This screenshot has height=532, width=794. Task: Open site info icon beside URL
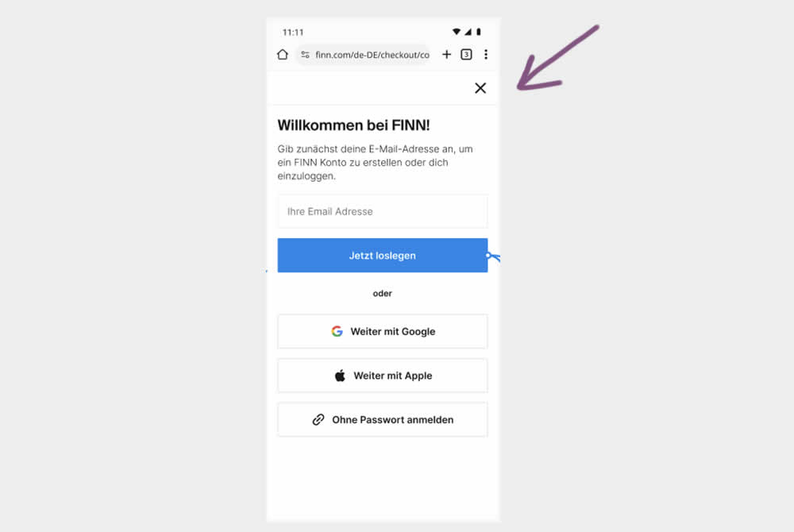point(306,55)
